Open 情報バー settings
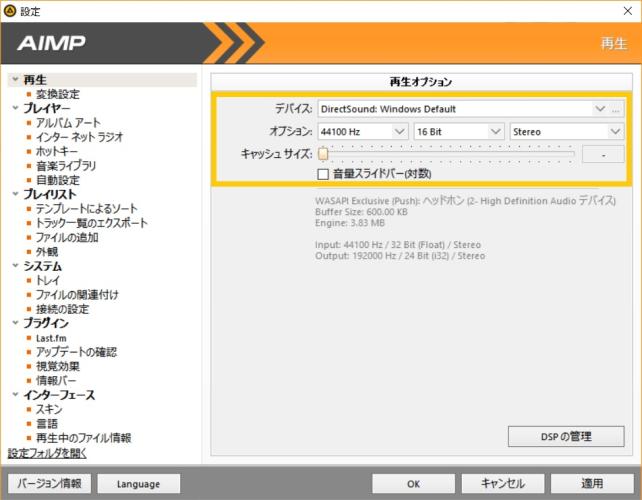The height and width of the screenshot is (500, 642). [56, 380]
